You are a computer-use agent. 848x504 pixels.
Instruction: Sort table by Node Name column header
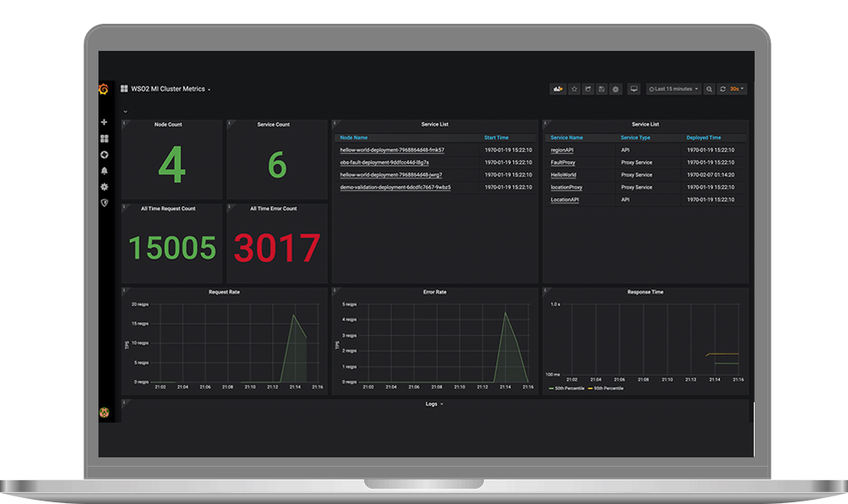pos(354,137)
